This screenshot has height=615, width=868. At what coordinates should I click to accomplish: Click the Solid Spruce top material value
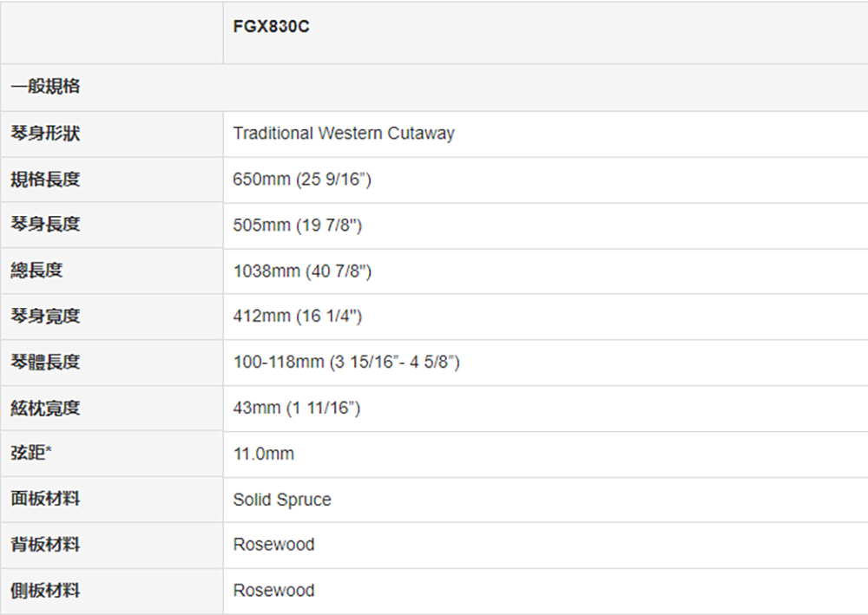282,500
